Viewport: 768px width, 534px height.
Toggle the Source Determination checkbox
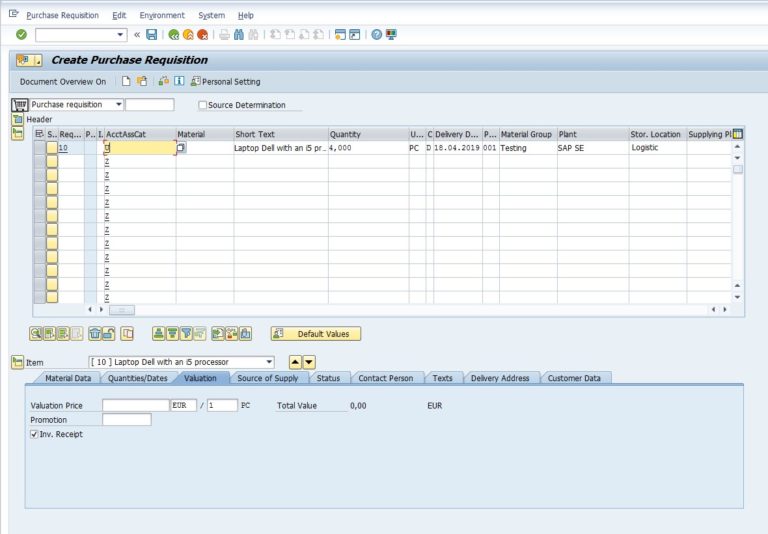[x=202, y=105]
